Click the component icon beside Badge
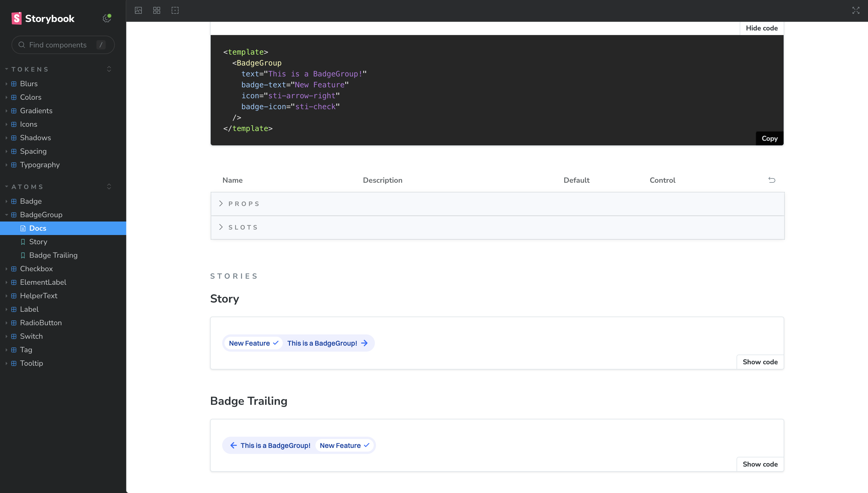The height and width of the screenshot is (493, 868). coord(14,201)
